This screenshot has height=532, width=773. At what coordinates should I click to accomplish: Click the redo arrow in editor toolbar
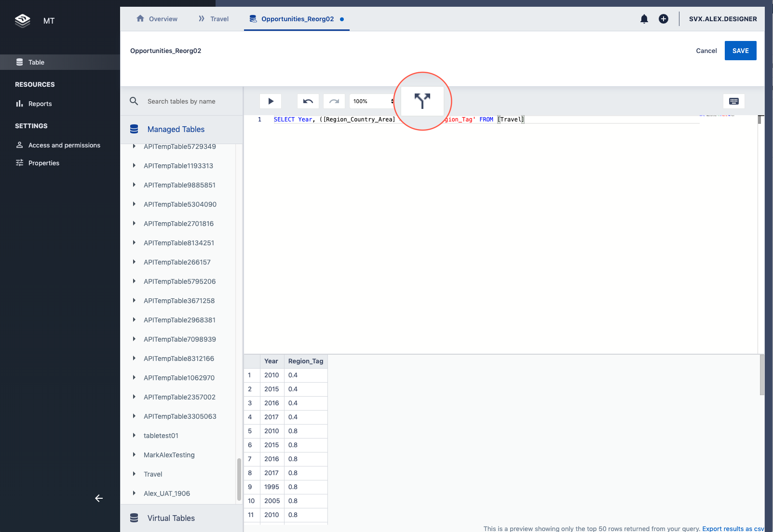334,101
